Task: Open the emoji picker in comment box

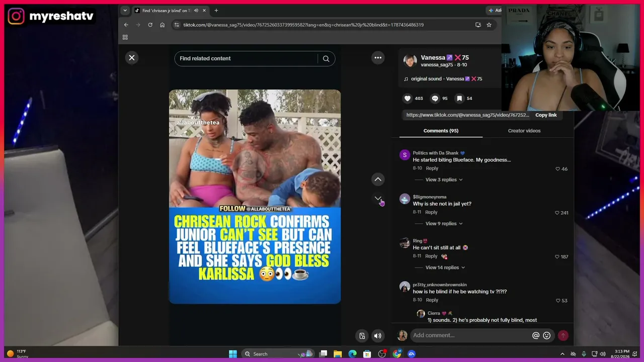Action: click(546, 335)
